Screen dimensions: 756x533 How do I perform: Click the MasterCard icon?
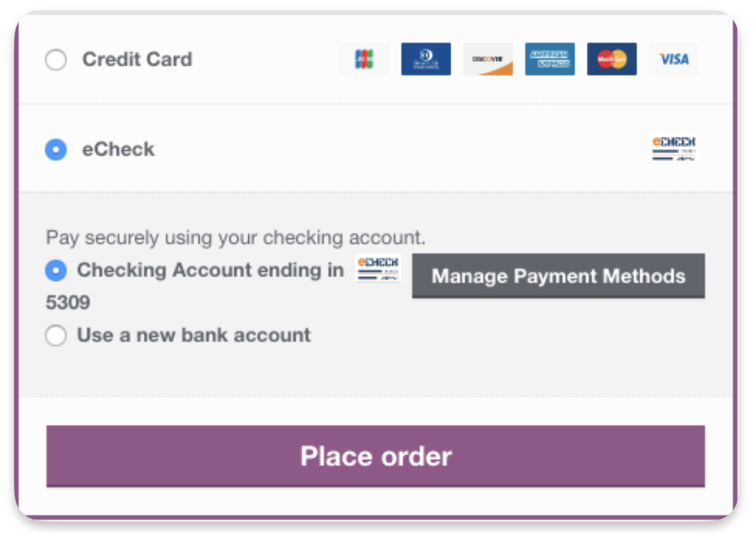tap(611, 59)
